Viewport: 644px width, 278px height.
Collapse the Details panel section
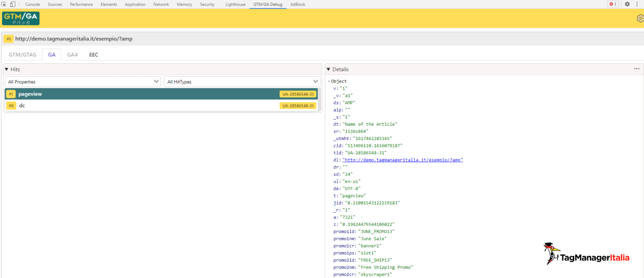click(x=329, y=69)
